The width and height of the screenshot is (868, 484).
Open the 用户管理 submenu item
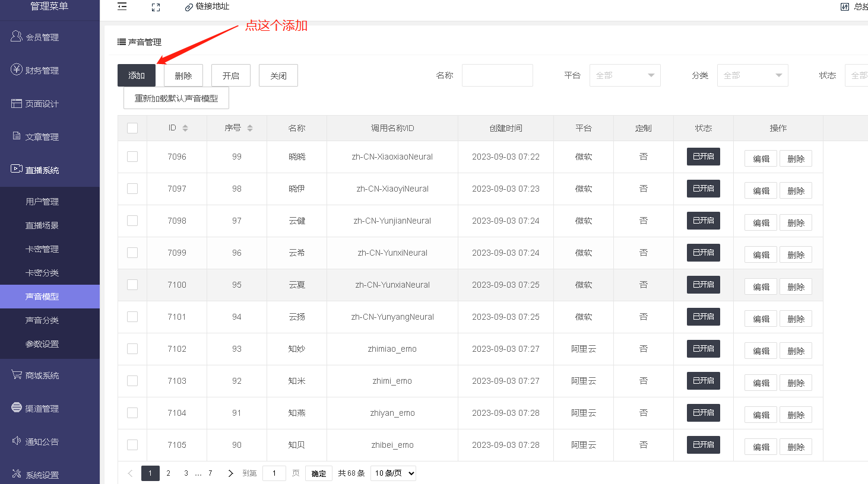(x=50, y=202)
